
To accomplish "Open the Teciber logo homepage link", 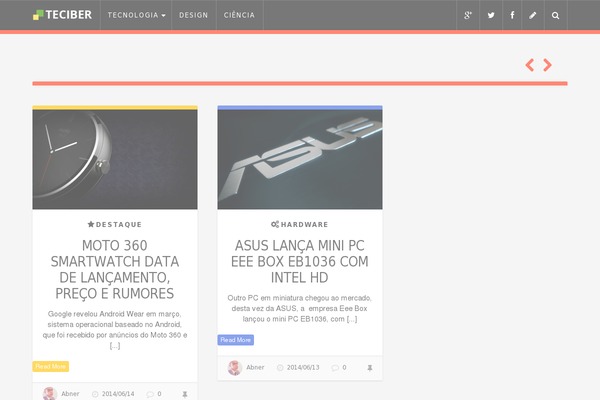I will coord(62,15).
